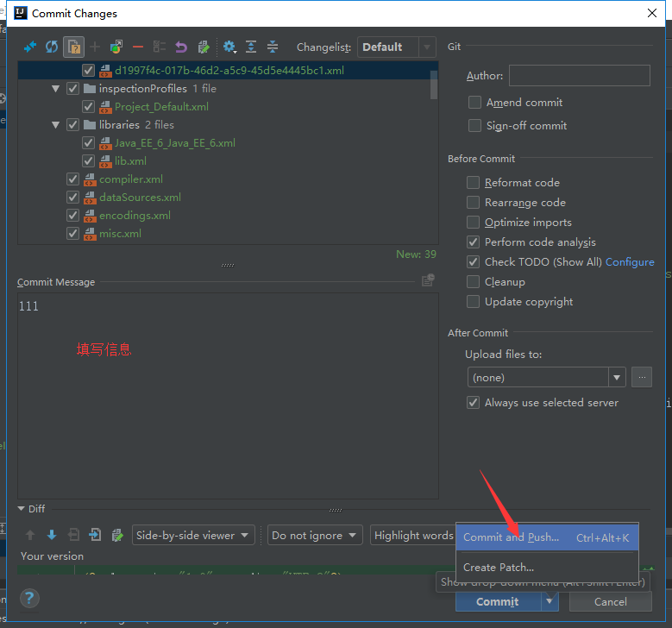Image resolution: width=672 pixels, height=628 pixels.
Task: Open the Upload files to (none) dropdown
Action: pyautogui.click(x=546, y=377)
